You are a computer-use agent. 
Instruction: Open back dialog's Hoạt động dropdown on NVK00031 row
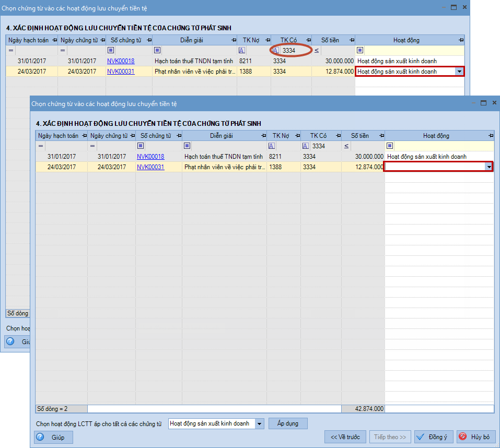coord(459,72)
